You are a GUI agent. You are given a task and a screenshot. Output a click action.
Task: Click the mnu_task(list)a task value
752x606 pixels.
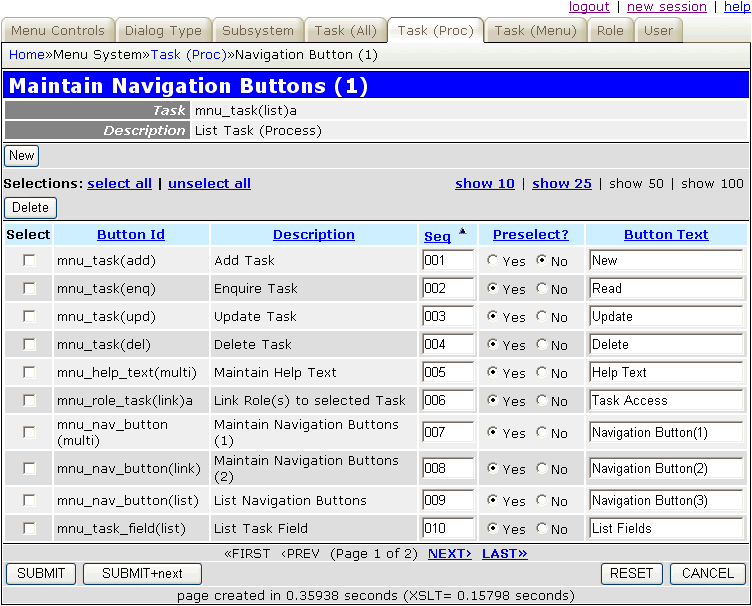coord(246,111)
